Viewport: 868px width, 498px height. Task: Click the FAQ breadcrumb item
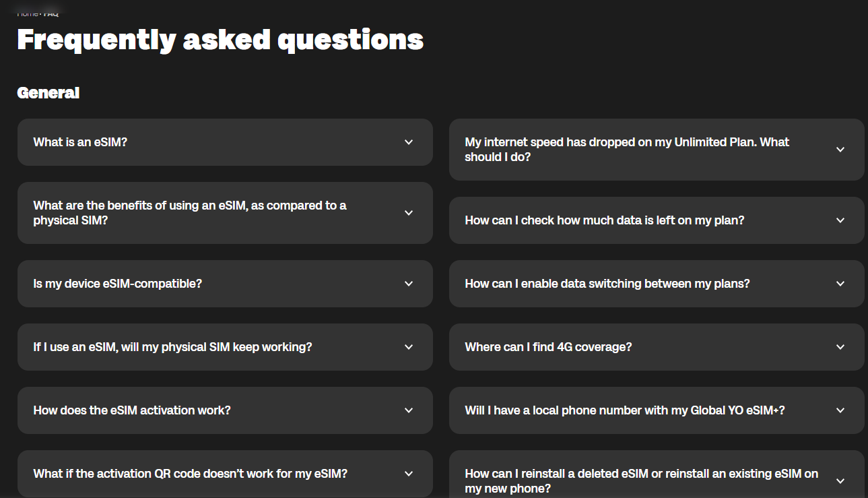pyautogui.click(x=51, y=13)
